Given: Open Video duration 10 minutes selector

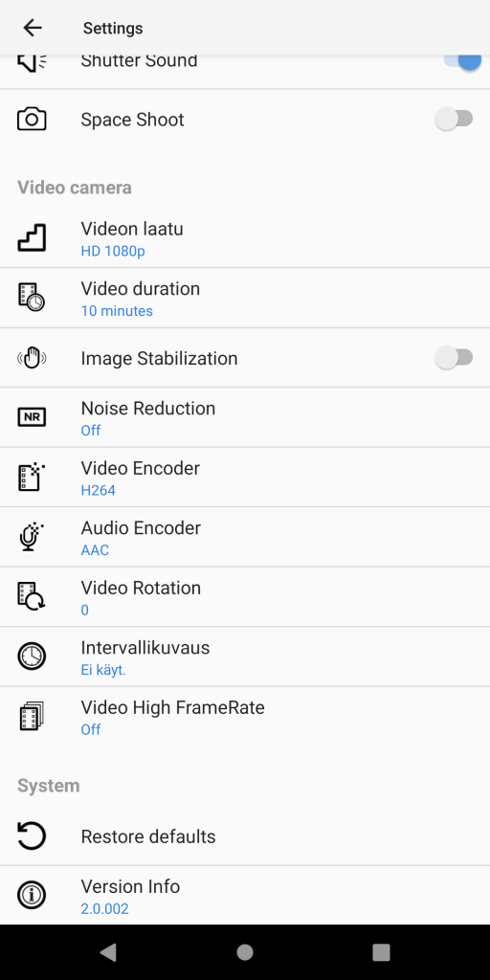Looking at the screenshot, I should tap(245, 299).
